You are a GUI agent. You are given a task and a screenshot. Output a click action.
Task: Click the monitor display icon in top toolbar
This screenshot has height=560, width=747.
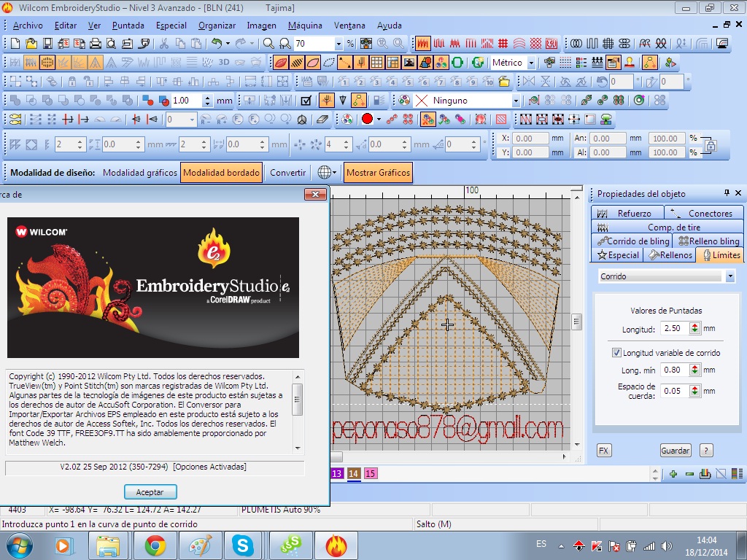(x=722, y=44)
